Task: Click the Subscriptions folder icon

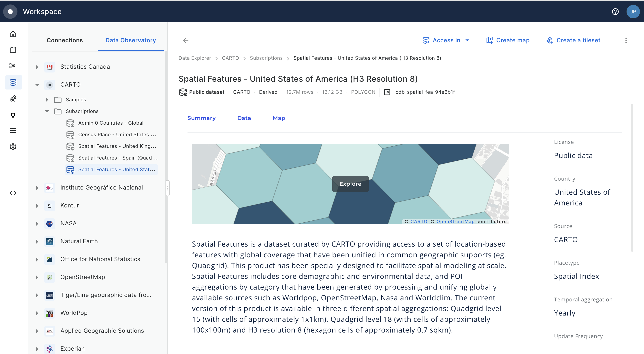Action: click(x=58, y=111)
